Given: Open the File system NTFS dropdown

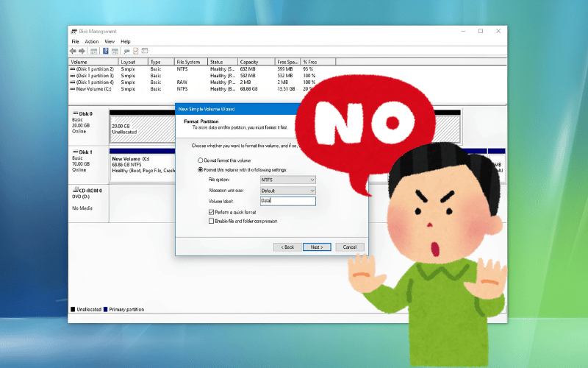Looking at the screenshot, I should (287, 180).
